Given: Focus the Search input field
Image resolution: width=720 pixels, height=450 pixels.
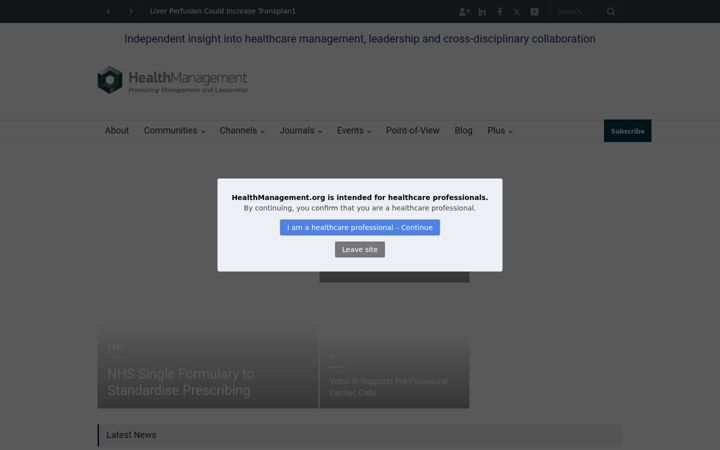Looking at the screenshot, I should [574, 11].
